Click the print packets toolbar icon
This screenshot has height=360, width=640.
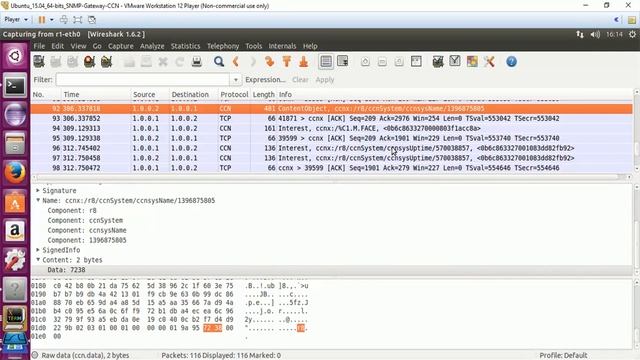(197, 62)
